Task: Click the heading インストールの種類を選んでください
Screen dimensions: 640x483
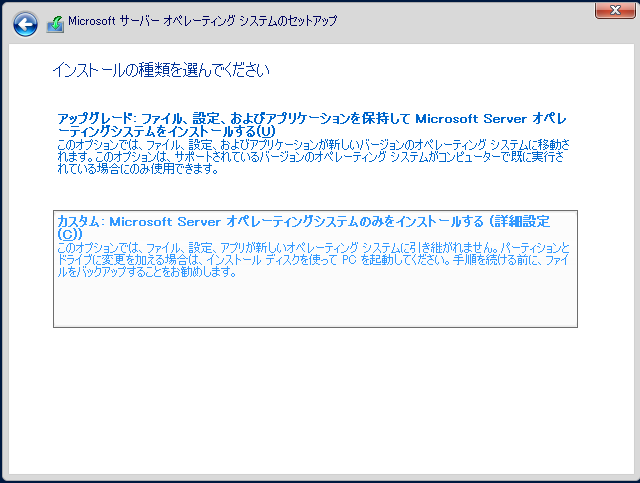Action: 161,70
